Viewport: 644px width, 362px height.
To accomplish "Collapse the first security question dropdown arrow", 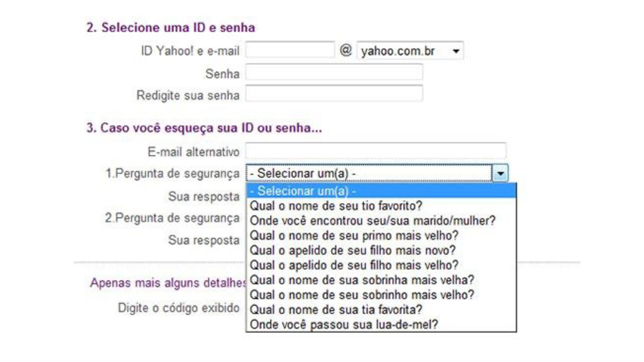I will (500, 173).
